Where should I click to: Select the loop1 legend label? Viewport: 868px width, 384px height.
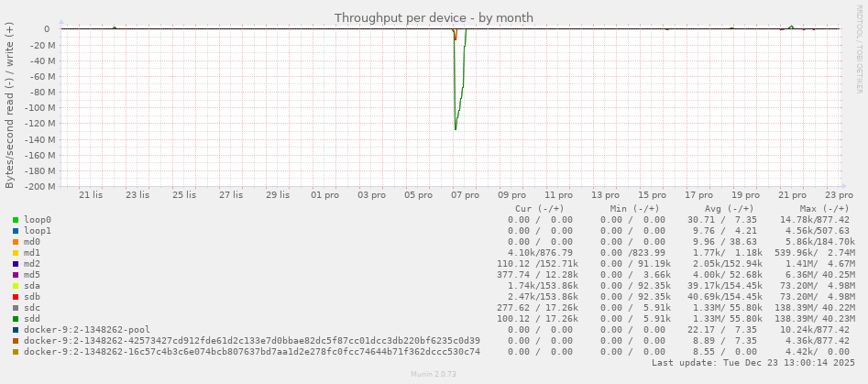click(36, 231)
